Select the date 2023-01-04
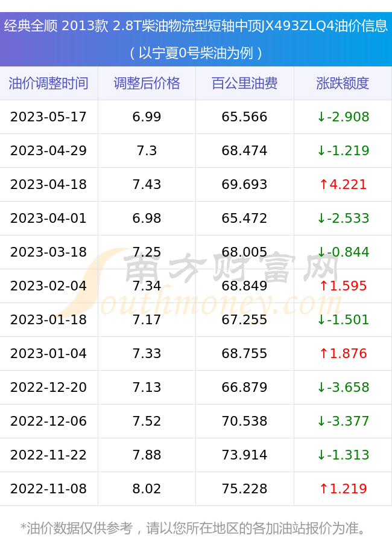 49,353
